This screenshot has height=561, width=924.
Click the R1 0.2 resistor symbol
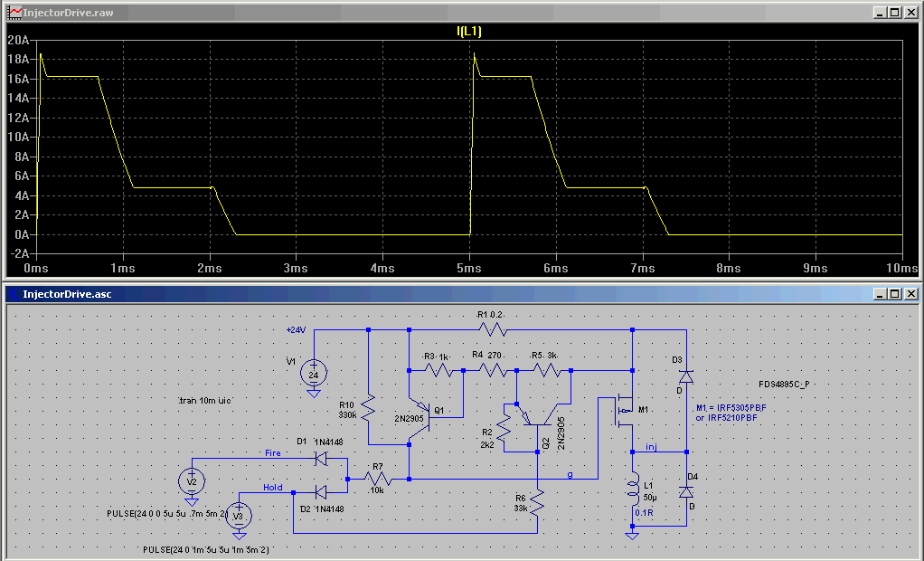click(493, 329)
